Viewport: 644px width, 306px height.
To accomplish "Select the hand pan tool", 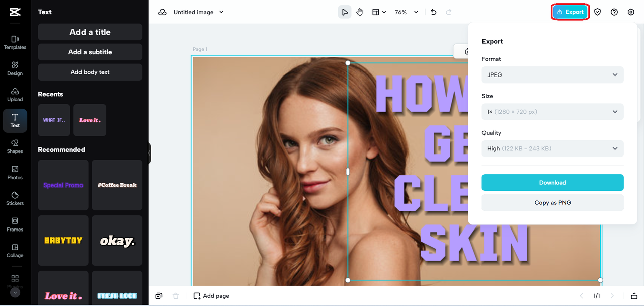I will pyautogui.click(x=360, y=12).
